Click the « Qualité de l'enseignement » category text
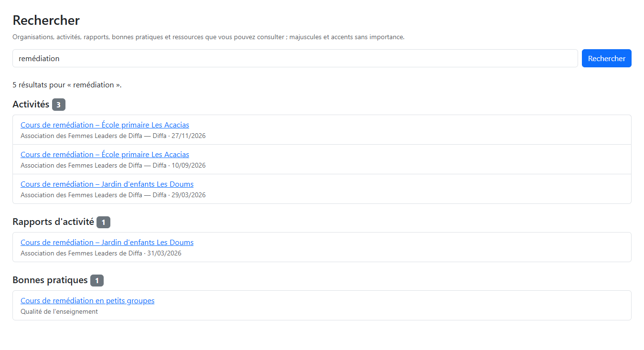Image resolution: width=644 pixels, height=350 pixels. click(59, 312)
